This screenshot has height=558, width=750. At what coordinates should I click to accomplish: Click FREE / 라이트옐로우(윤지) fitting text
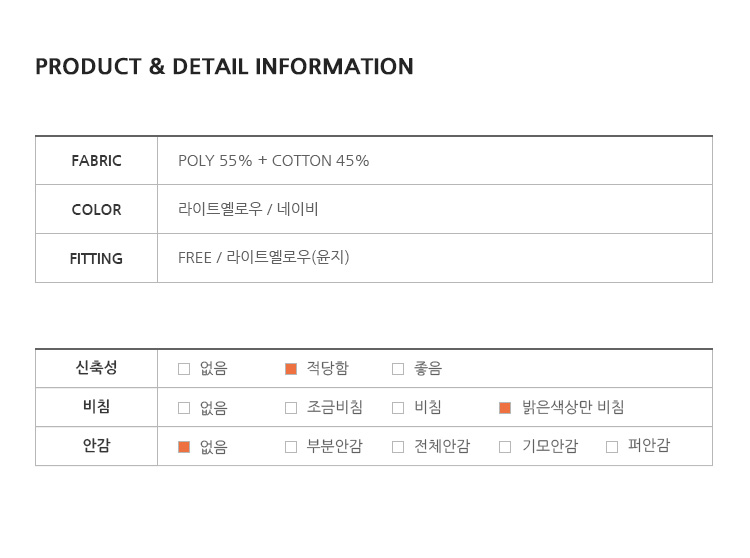(264, 258)
